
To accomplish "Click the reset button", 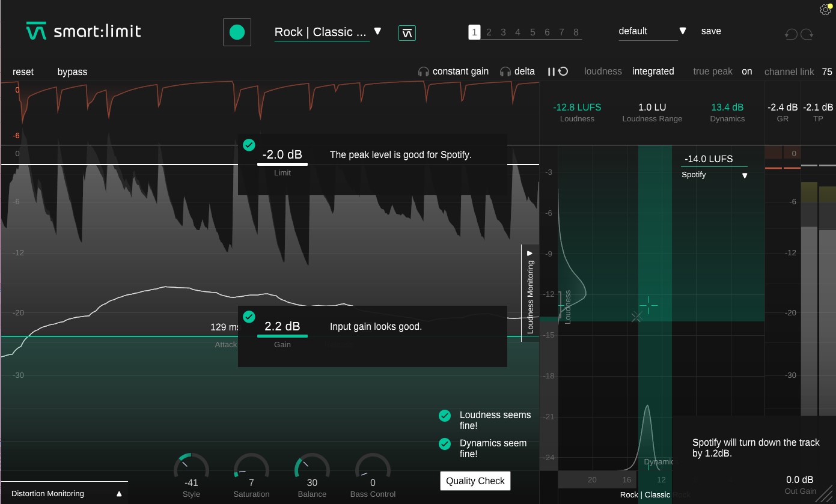I will [23, 71].
